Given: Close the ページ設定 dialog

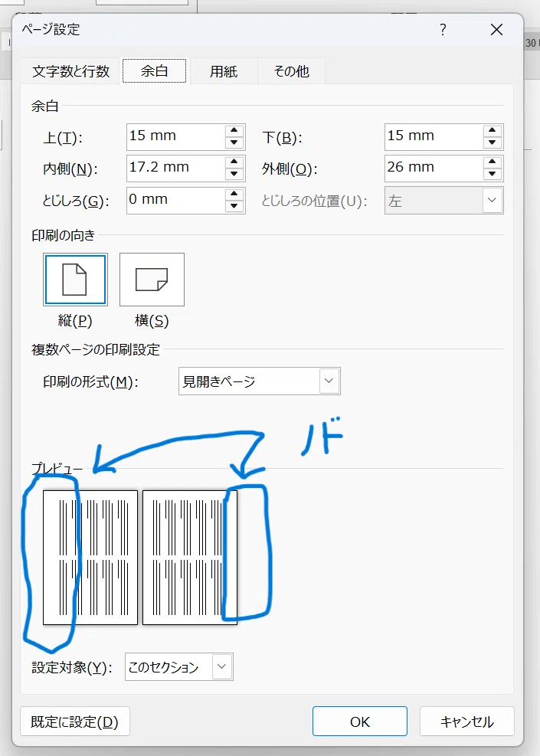Looking at the screenshot, I should 496,30.
